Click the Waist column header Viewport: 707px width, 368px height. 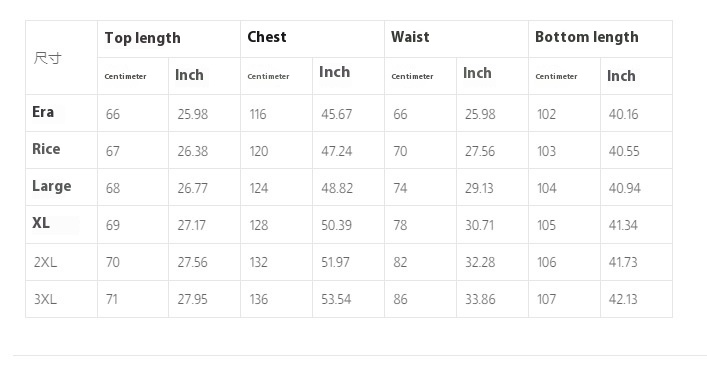(410, 37)
